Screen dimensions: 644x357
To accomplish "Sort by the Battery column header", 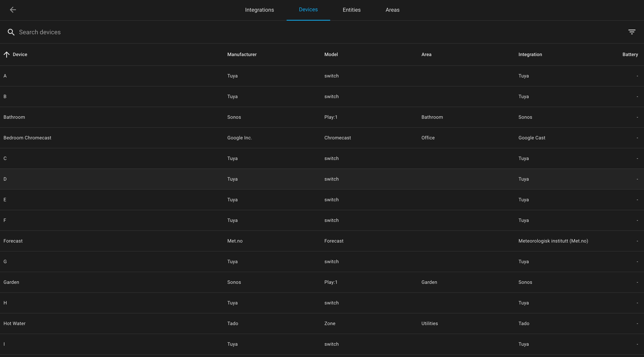I will click(630, 54).
